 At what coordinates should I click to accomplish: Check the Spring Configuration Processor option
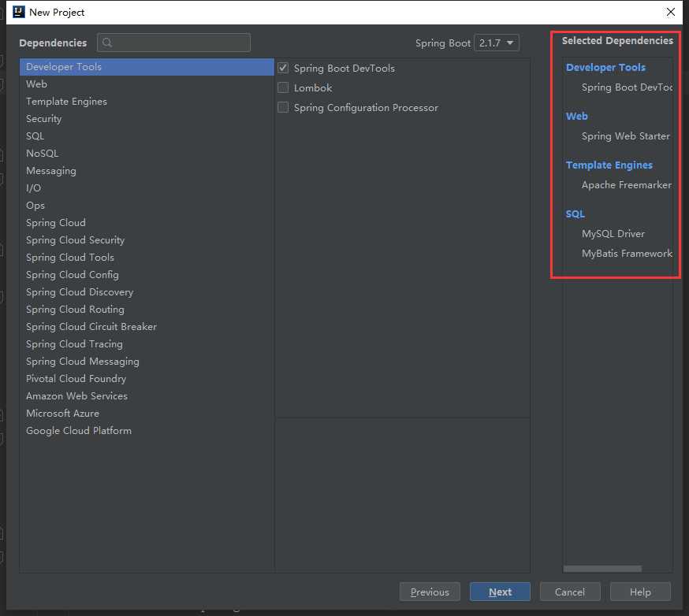point(283,108)
